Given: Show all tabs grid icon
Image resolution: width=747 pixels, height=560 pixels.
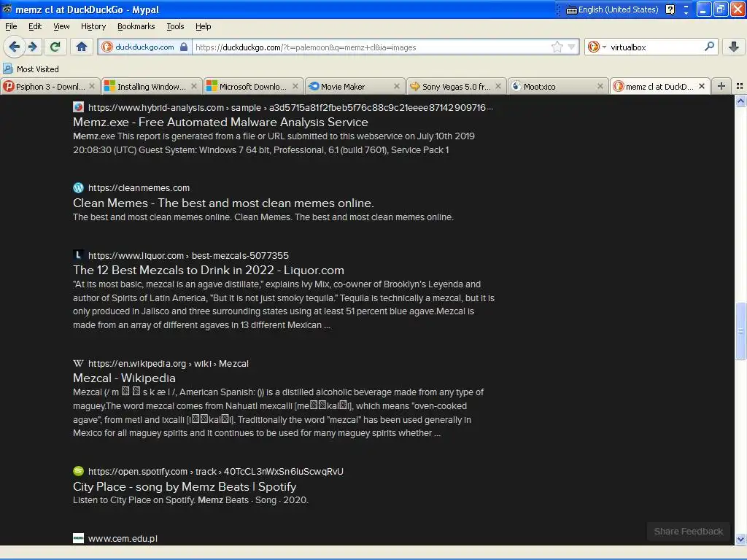Looking at the screenshot, I should click(x=740, y=86).
